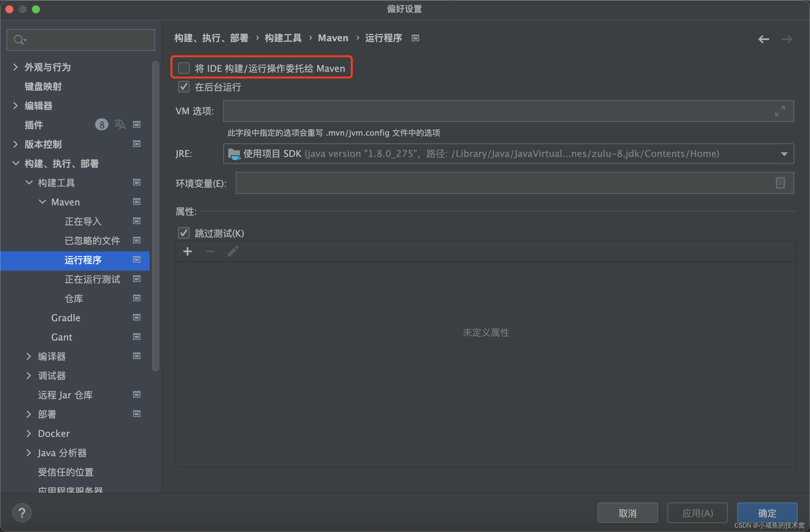Open the JRE dropdown list

[784, 154]
